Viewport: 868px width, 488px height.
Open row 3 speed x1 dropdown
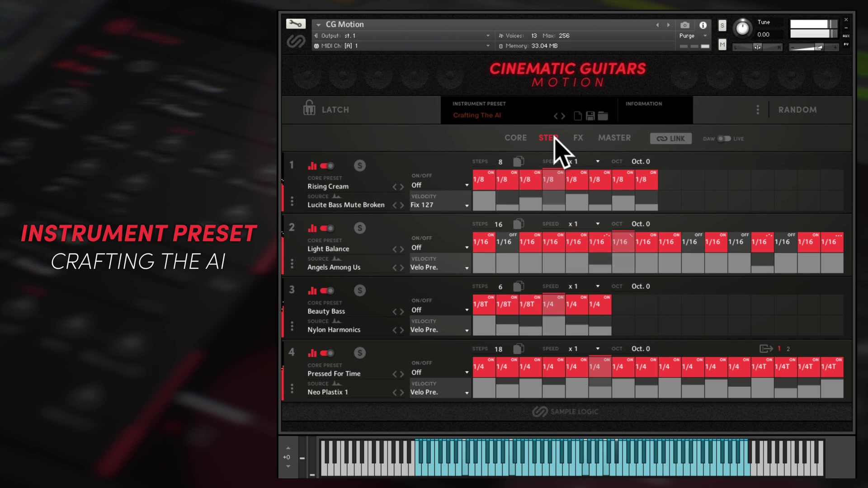click(584, 286)
